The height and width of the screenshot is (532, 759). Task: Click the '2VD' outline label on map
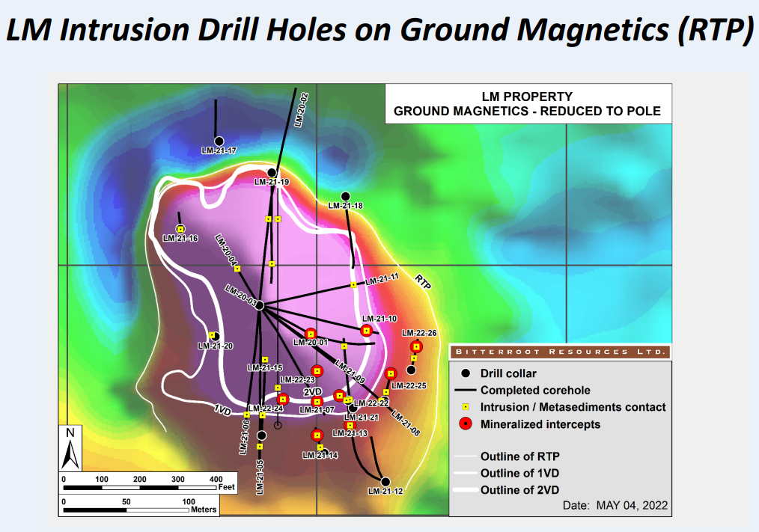313,391
